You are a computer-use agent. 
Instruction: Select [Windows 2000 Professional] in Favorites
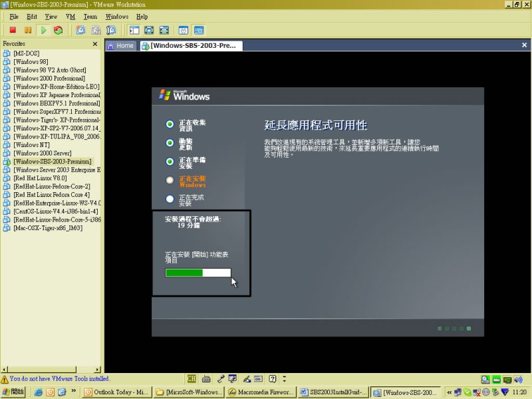[x=49, y=78]
